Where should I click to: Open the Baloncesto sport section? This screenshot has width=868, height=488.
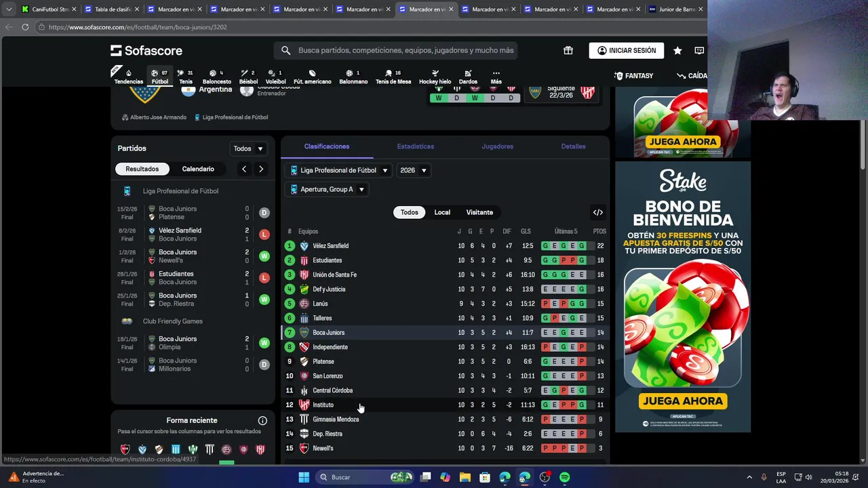(217, 77)
